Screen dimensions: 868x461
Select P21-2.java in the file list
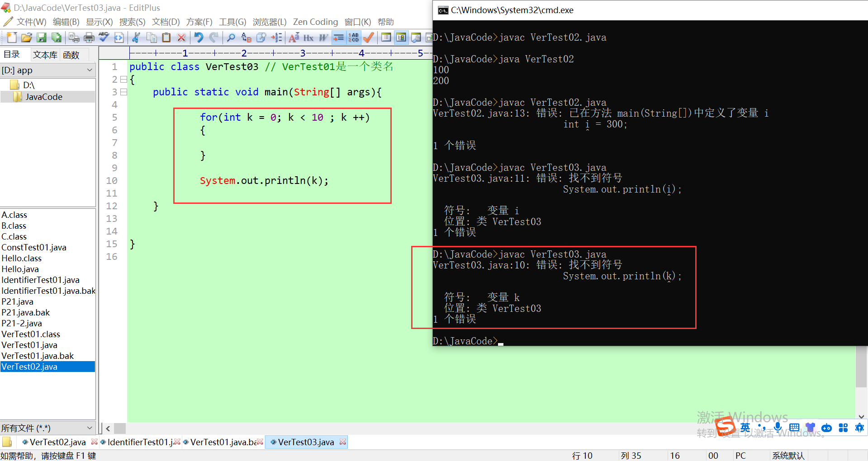22,323
